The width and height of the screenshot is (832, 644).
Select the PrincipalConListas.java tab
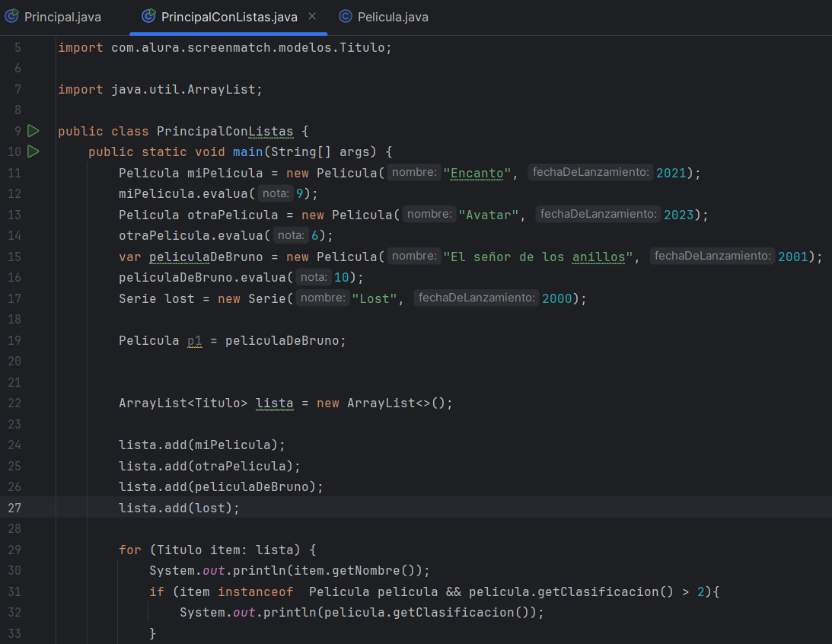228,17
